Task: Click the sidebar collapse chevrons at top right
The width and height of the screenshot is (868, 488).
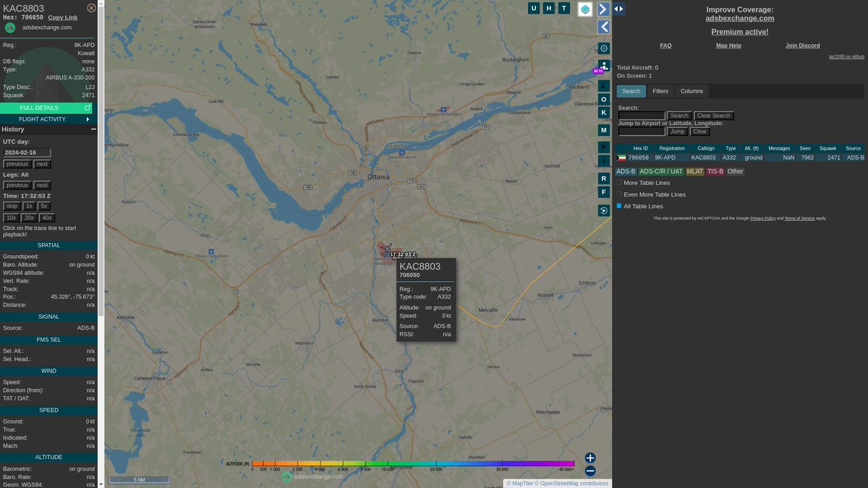Action: point(619,8)
